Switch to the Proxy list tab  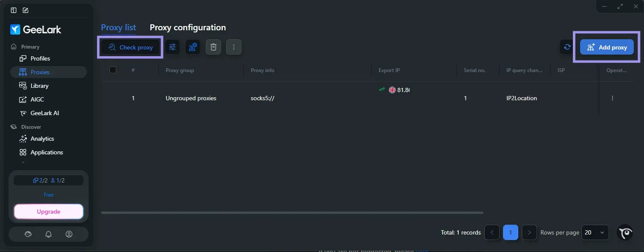[118, 28]
